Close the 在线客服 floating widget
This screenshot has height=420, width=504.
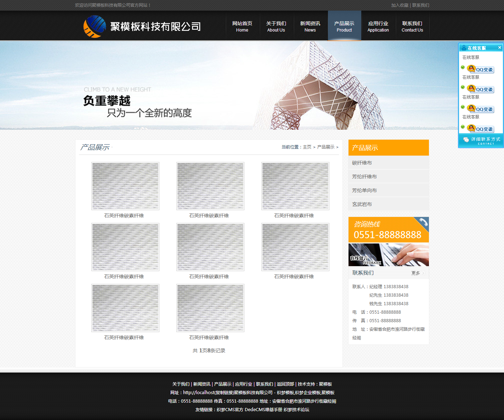pyautogui.click(x=499, y=47)
